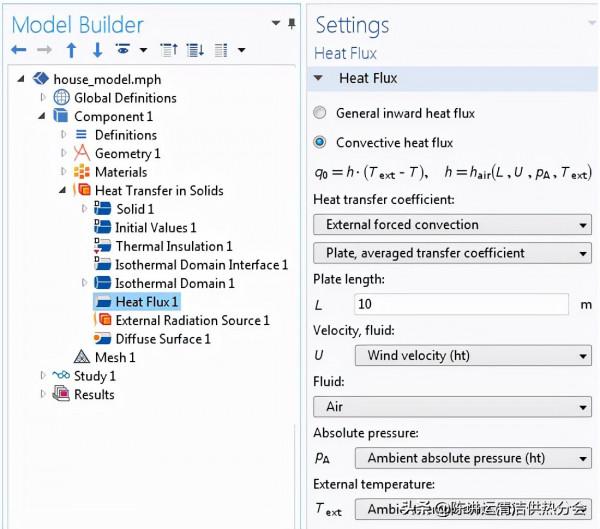
Task: Click the expand all tree icon
Action: tap(195, 50)
